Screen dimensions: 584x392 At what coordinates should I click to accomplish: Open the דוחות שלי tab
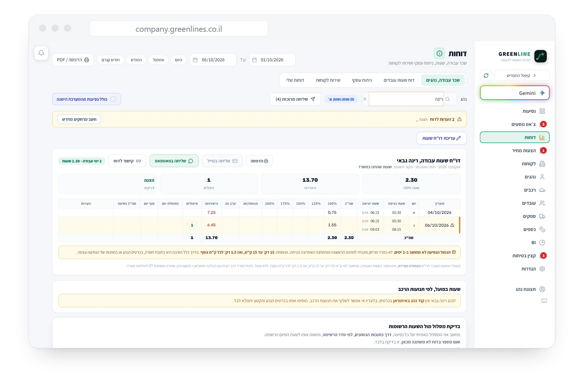pyautogui.click(x=295, y=80)
